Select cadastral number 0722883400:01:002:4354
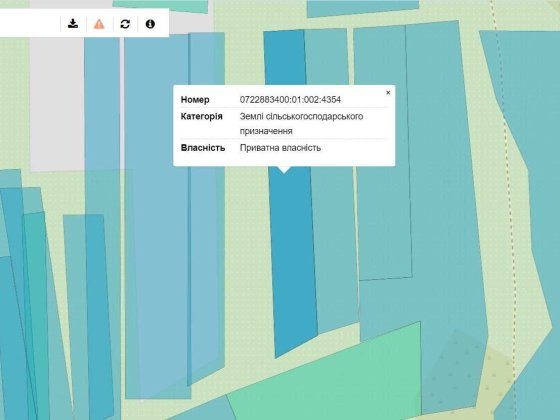560x420 pixels. [x=290, y=100]
